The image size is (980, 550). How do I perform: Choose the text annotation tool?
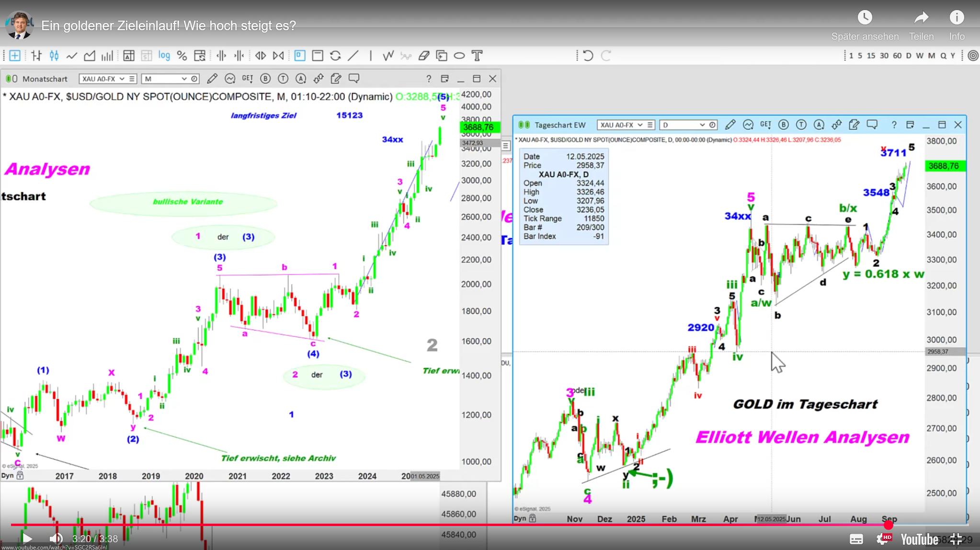click(x=477, y=56)
